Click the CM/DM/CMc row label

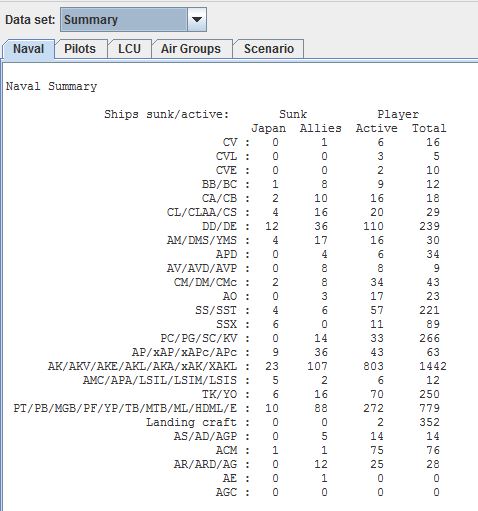[x=206, y=282]
